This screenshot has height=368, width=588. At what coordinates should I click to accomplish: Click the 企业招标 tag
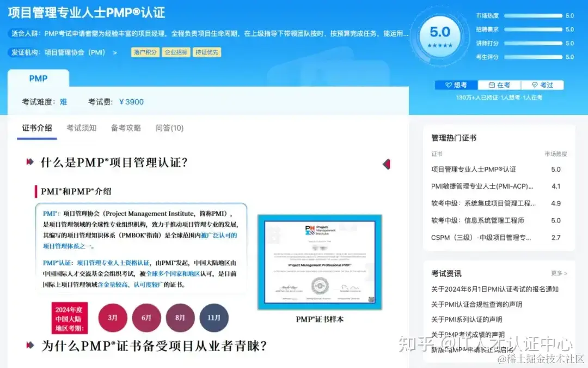coord(176,52)
